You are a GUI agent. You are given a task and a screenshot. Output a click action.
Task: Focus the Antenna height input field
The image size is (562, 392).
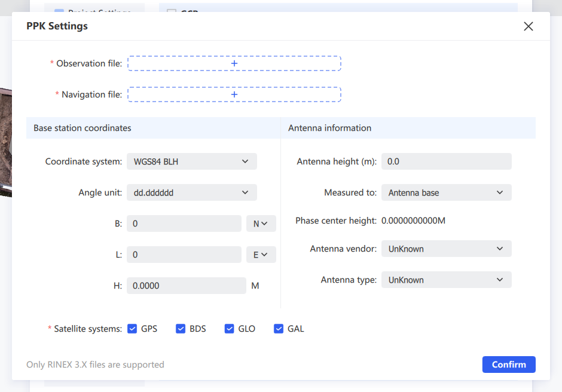point(446,161)
